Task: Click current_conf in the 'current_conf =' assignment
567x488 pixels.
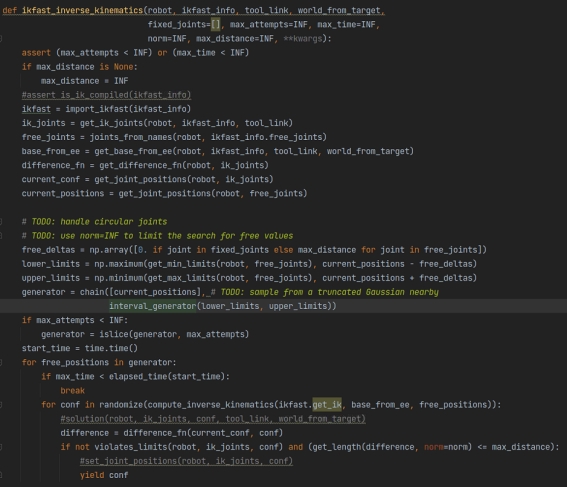Action: [51, 180]
